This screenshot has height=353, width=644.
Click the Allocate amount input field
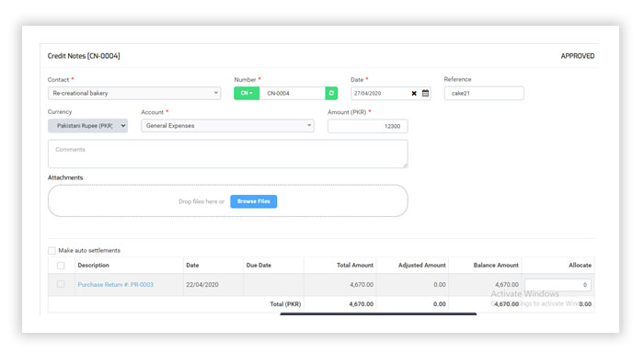pyautogui.click(x=558, y=285)
